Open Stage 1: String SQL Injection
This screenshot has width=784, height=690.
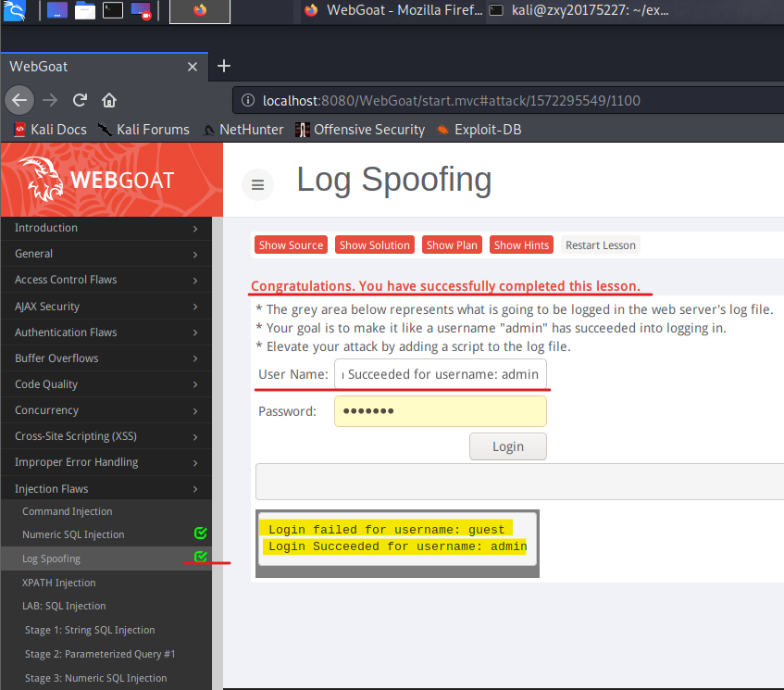click(x=90, y=630)
